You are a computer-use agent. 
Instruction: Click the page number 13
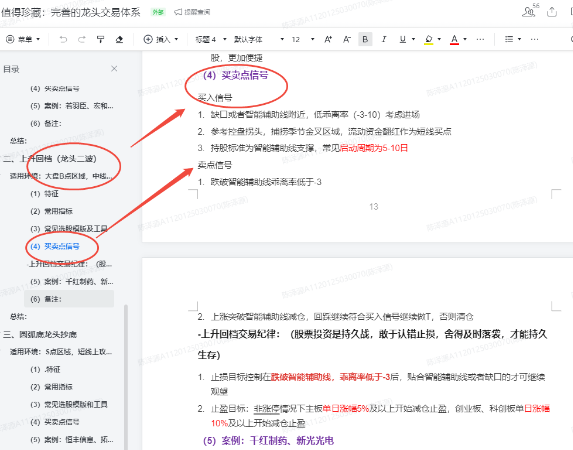click(x=373, y=207)
